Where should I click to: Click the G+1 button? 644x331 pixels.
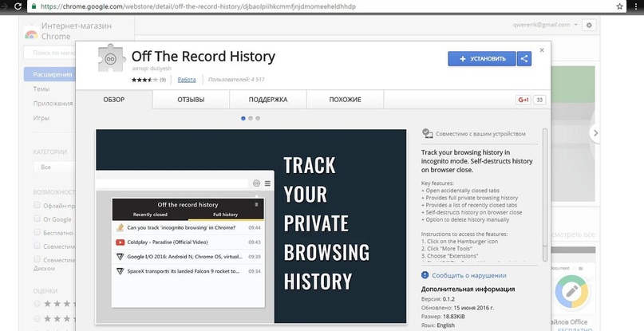coord(523,100)
